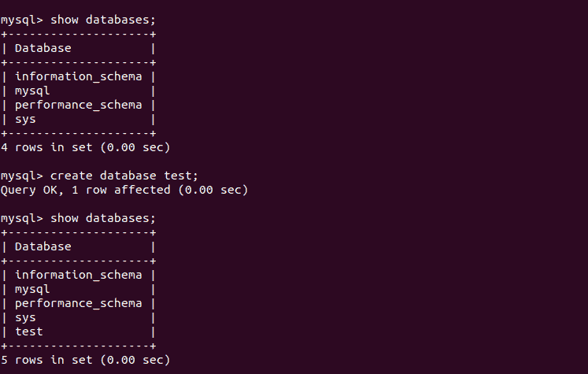Select the test database row
The width and height of the screenshot is (588, 374).
point(29,331)
